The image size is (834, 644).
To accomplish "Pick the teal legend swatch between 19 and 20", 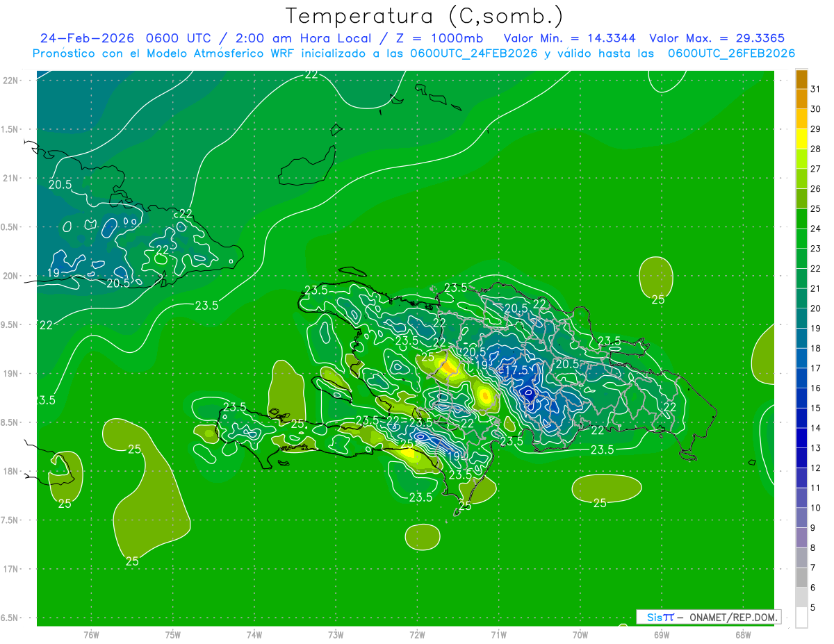I will pyautogui.click(x=801, y=319).
